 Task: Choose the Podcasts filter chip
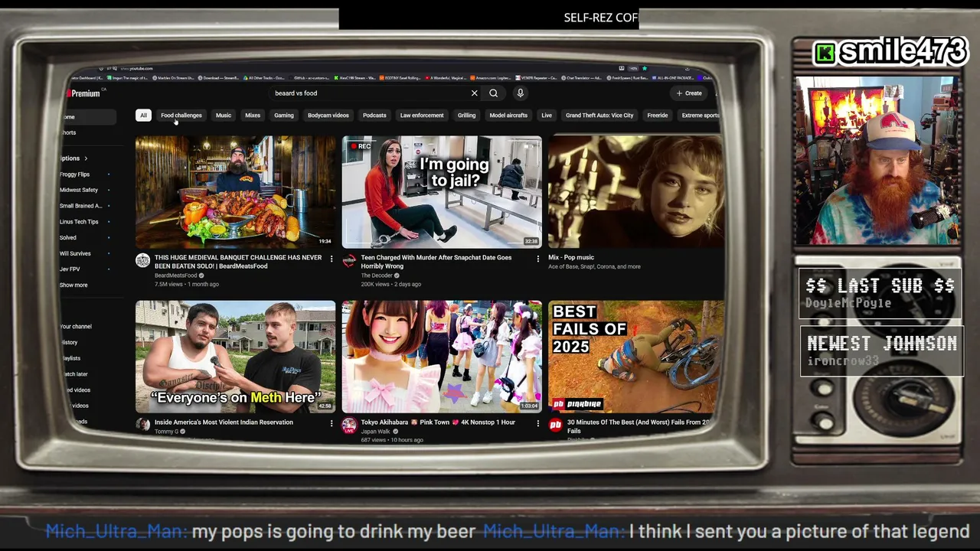tap(374, 116)
